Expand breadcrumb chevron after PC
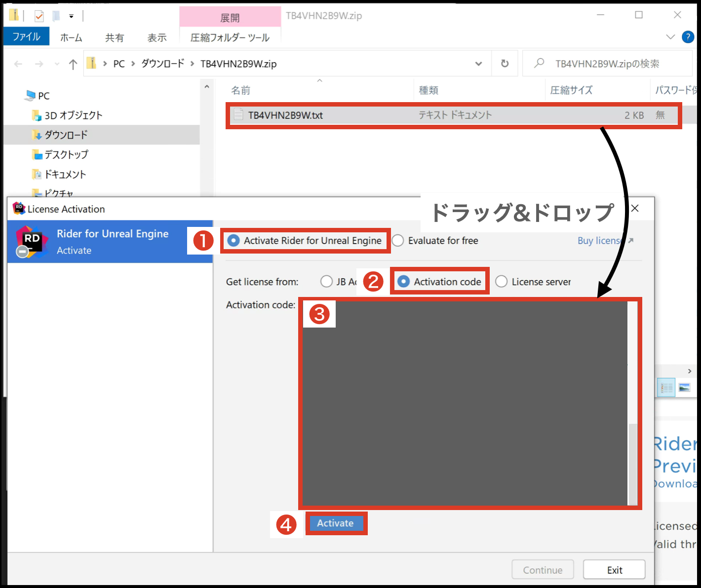Viewport: 701px width, 588px height. point(133,64)
